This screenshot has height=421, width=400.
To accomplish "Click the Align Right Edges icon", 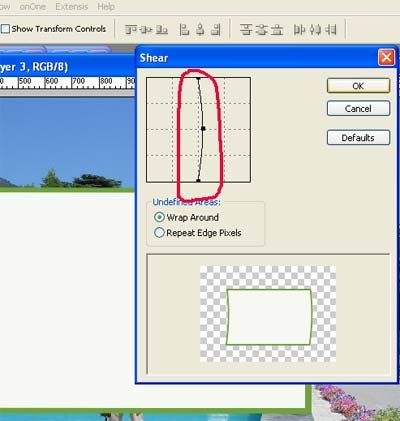I will (216, 30).
